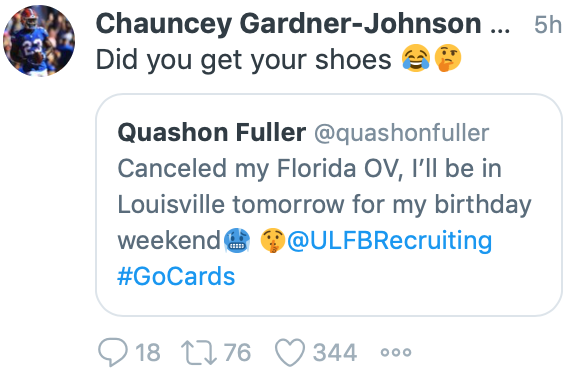Click the reply count 18

pyautogui.click(x=148, y=352)
